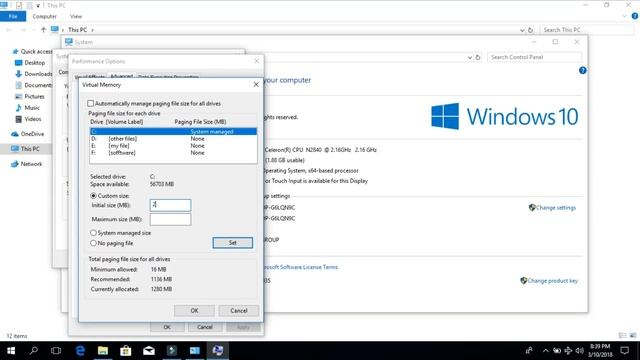Expand the Explorer ribbon chevron
The width and height of the screenshot is (640, 360).
point(624,16)
